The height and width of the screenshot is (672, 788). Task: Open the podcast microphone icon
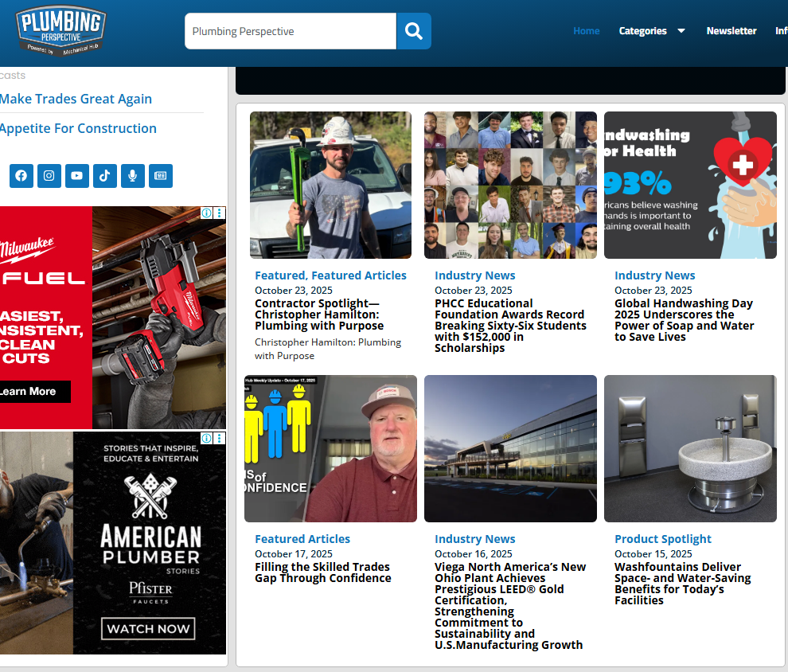coord(133,176)
